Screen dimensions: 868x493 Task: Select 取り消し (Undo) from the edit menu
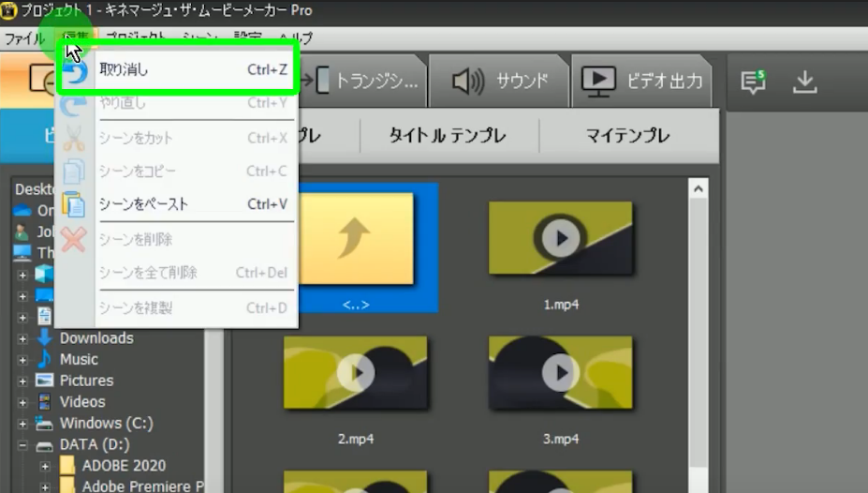click(x=124, y=69)
